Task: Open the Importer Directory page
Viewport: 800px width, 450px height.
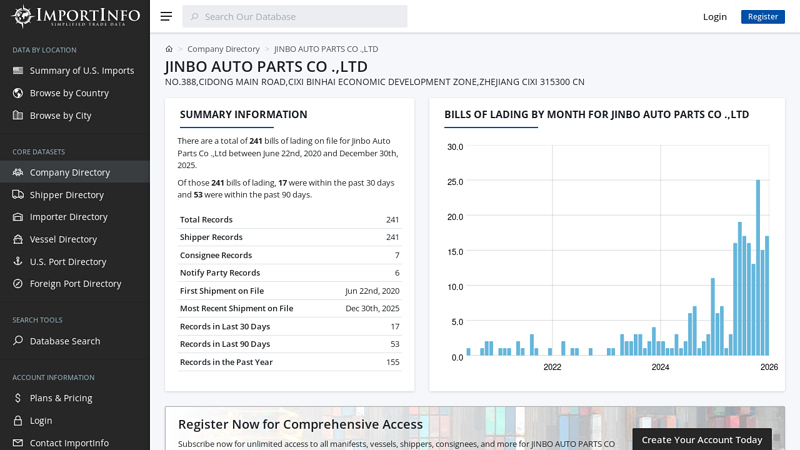Action: pos(68,217)
